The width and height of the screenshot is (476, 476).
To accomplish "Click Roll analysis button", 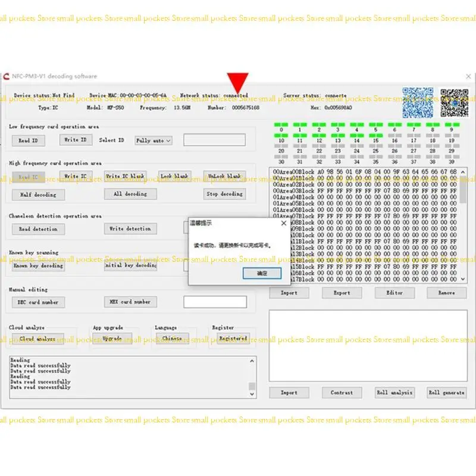I will pos(394,393).
